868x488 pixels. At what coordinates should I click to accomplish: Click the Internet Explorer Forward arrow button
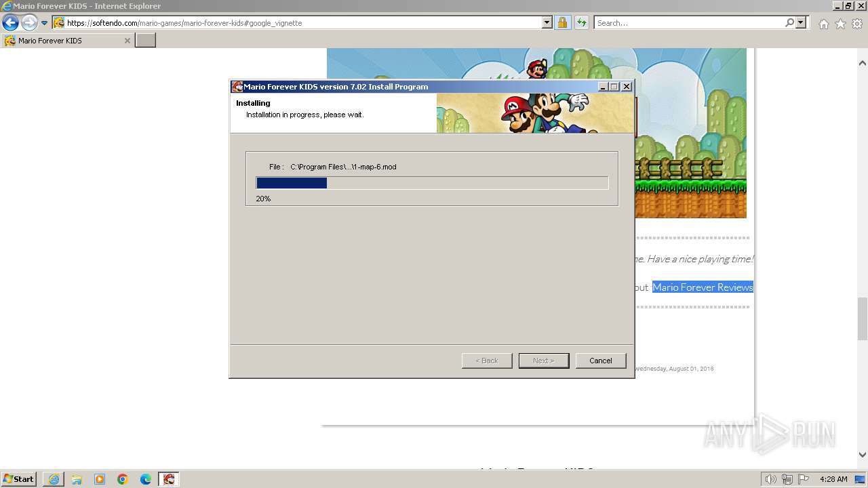pos(28,22)
